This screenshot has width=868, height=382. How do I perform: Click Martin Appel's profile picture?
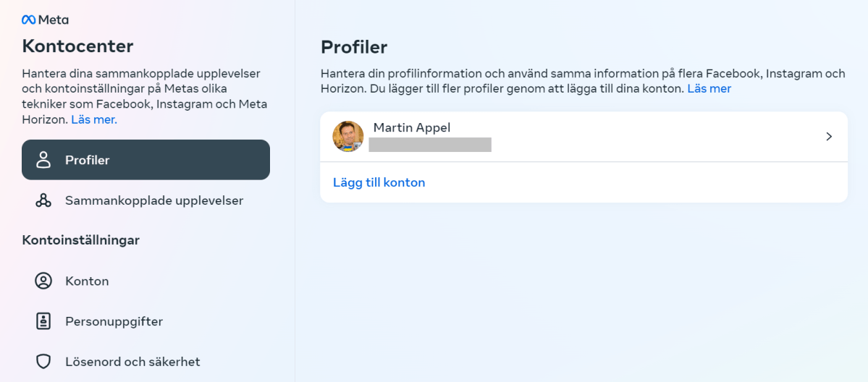348,136
